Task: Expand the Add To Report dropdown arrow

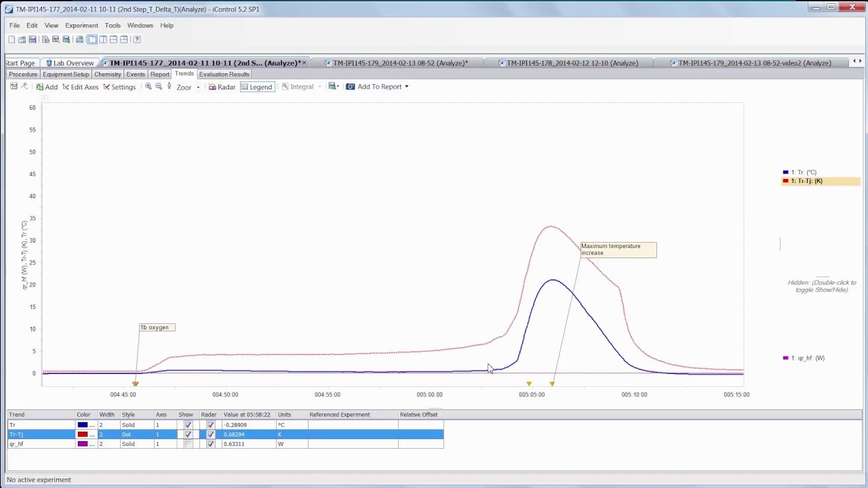Action: pyautogui.click(x=406, y=87)
